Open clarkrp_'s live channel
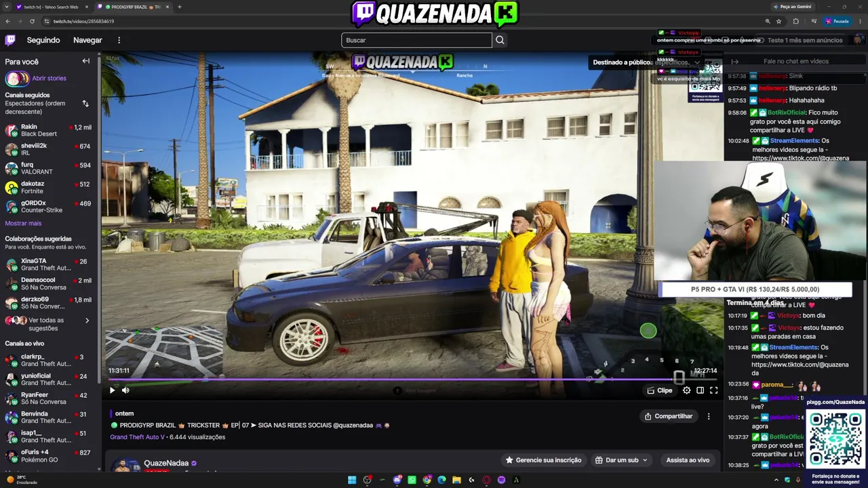The image size is (868, 488). click(x=50, y=360)
